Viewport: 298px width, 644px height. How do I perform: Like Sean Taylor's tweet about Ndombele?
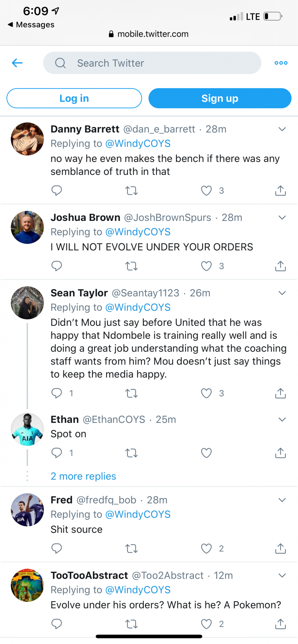coord(206,393)
